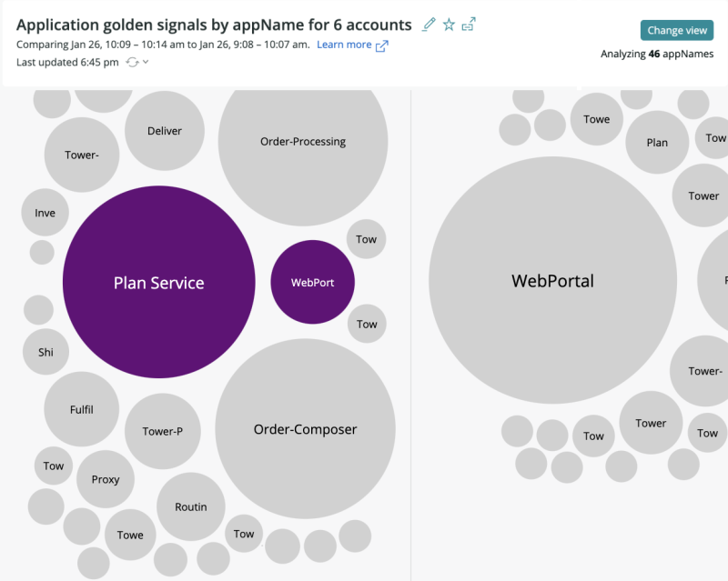This screenshot has width=728, height=581.
Task: Click the Tower-P bubble
Action: [163, 431]
